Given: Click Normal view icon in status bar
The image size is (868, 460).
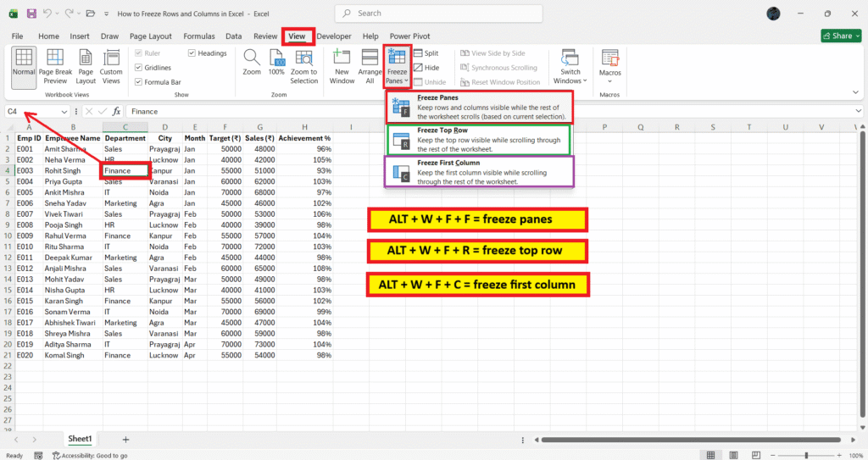Looking at the screenshot, I should click(x=711, y=455).
